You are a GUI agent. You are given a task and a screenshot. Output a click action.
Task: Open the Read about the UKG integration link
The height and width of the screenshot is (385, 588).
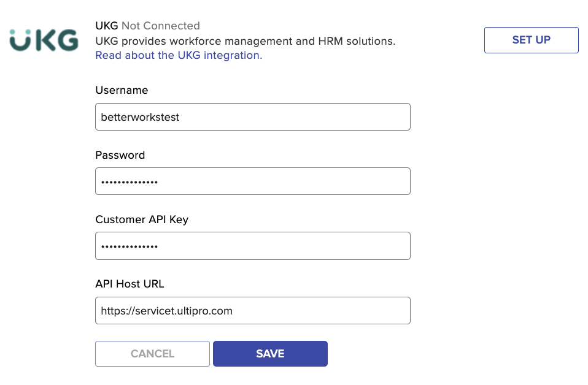tap(179, 55)
